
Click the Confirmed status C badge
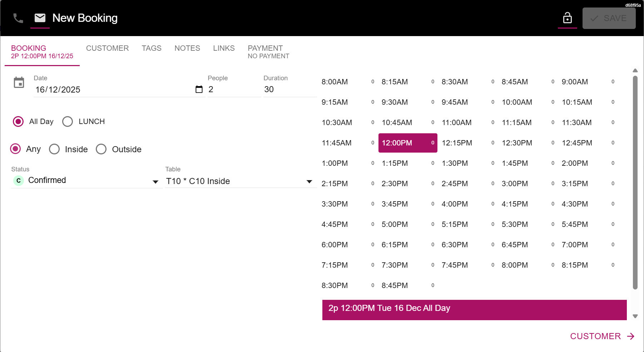coord(19,180)
